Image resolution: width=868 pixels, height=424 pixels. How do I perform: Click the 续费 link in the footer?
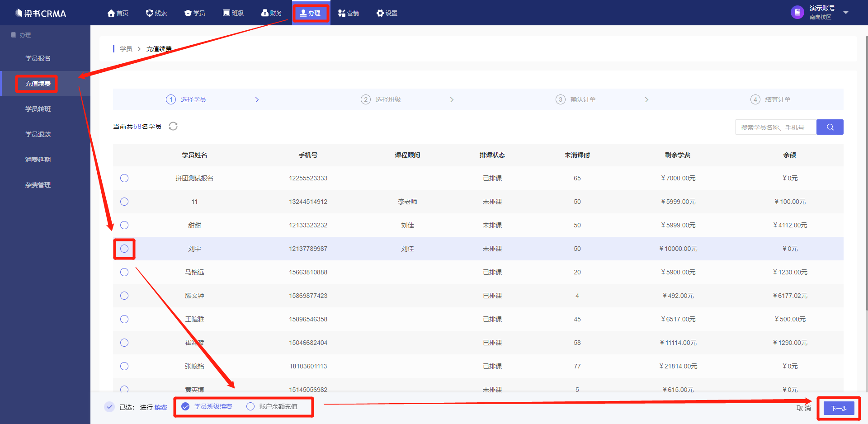click(x=161, y=407)
